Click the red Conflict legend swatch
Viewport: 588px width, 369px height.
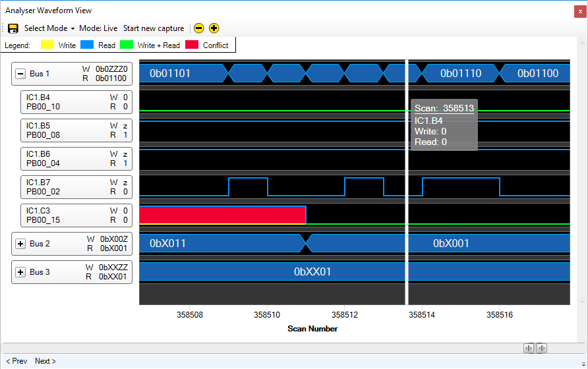tap(192, 45)
